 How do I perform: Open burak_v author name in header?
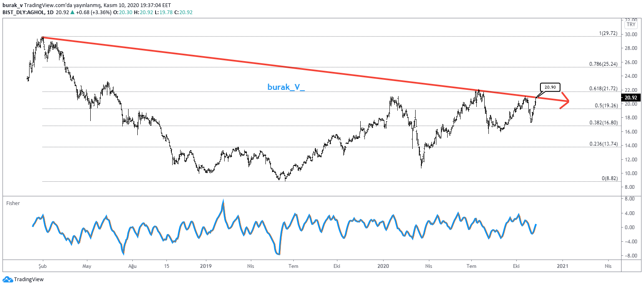pos(11,5)
